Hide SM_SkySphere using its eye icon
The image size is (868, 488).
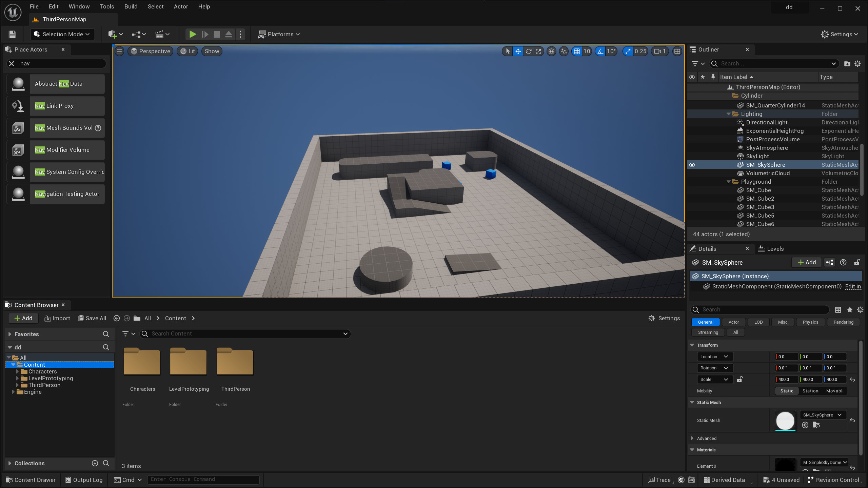(692, 165)
